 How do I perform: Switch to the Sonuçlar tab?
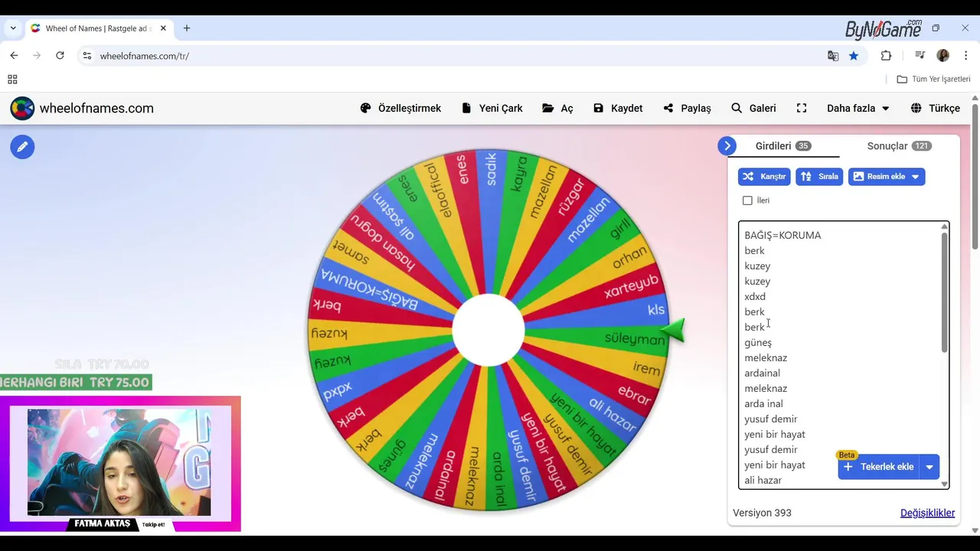pos(899,145)
